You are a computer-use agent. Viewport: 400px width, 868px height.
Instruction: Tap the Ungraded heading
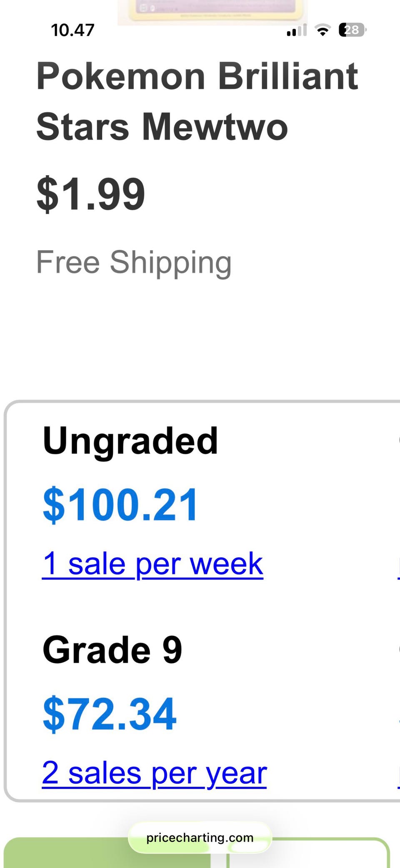(x=130, y=441)
